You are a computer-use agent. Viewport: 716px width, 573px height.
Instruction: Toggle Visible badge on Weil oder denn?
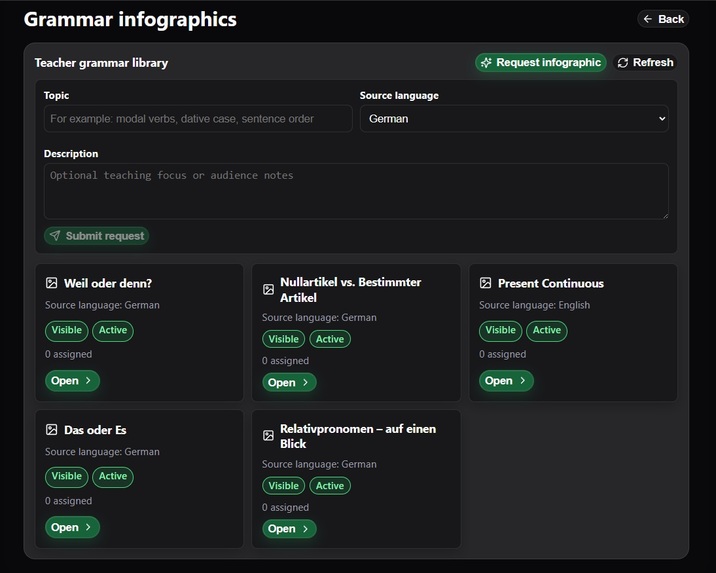67,330
